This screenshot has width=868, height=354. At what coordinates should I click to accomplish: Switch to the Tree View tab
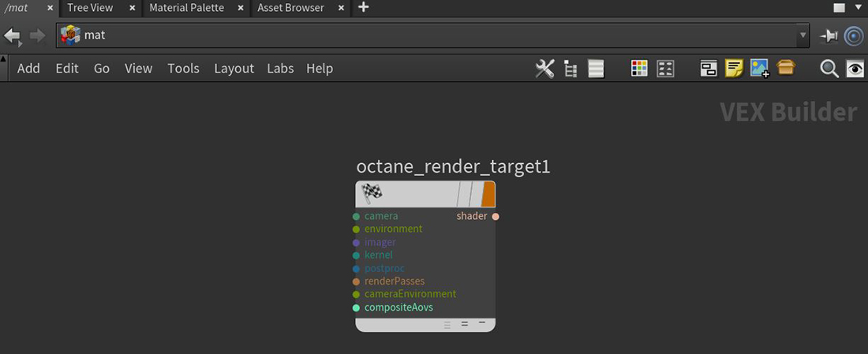pyautogui.click(x=90, y=8)
